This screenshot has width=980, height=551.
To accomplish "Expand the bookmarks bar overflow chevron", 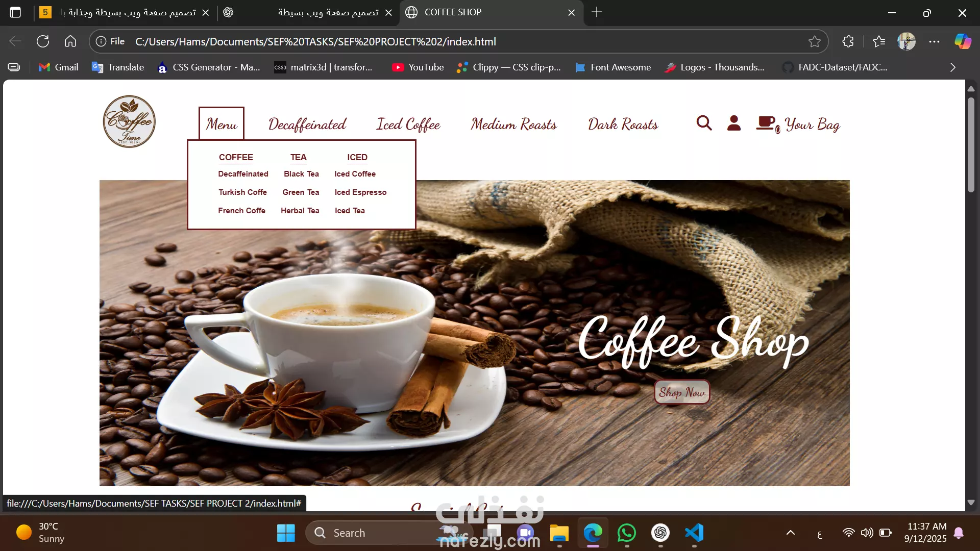I will pos(952,67).
